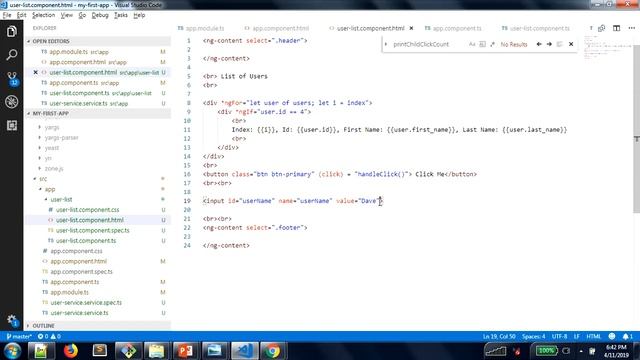
Task: Open the Debug view in activity bar
Action: [11, 102]
